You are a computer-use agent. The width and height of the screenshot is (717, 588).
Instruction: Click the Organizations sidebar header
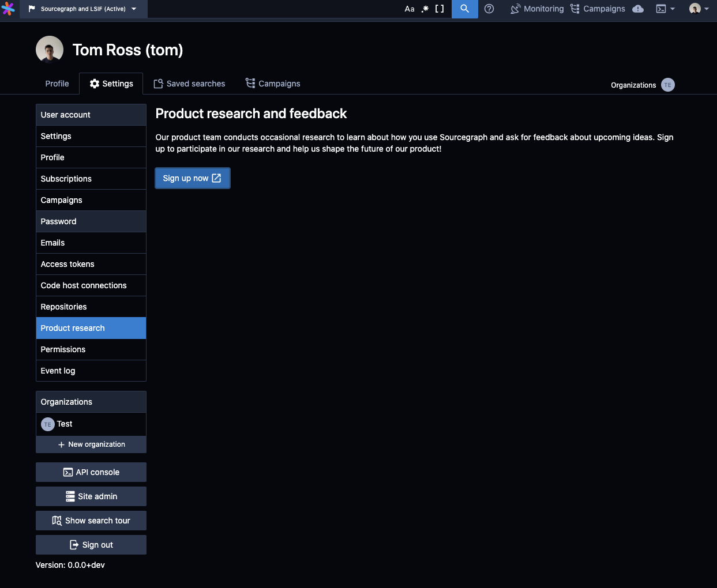[x=91, y=402]
